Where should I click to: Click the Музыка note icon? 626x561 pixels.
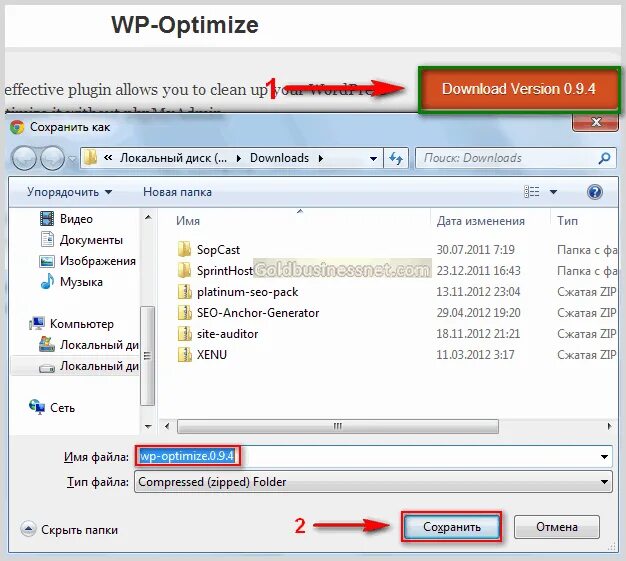point(47,281)
